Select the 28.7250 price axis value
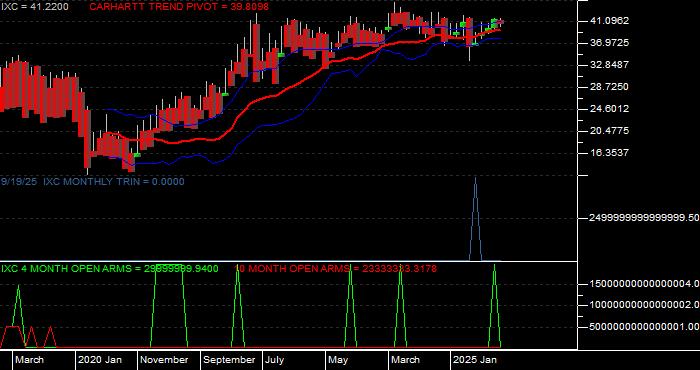This screenshot has width=700, height=370. pyautogui.click(x=609, y=87)
